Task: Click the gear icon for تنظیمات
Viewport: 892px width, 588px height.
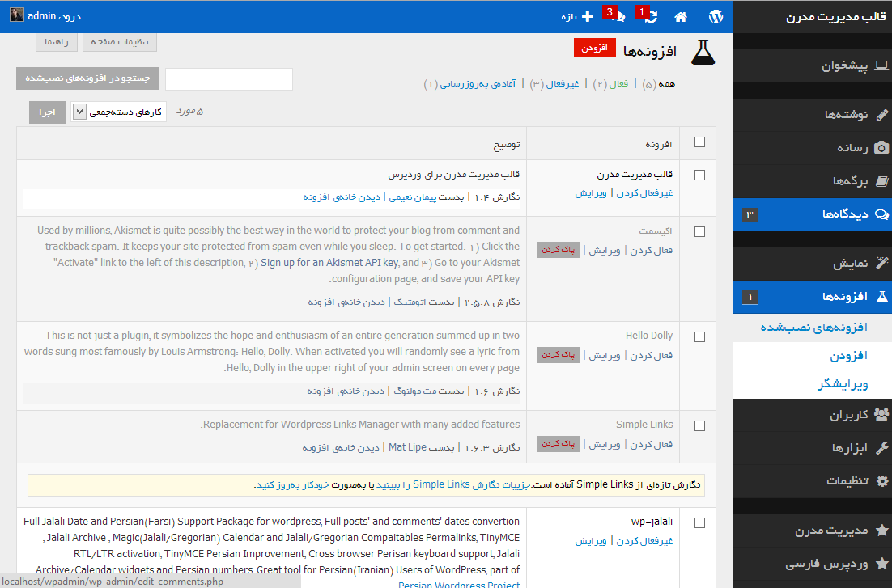Action: tap(881, 481)
